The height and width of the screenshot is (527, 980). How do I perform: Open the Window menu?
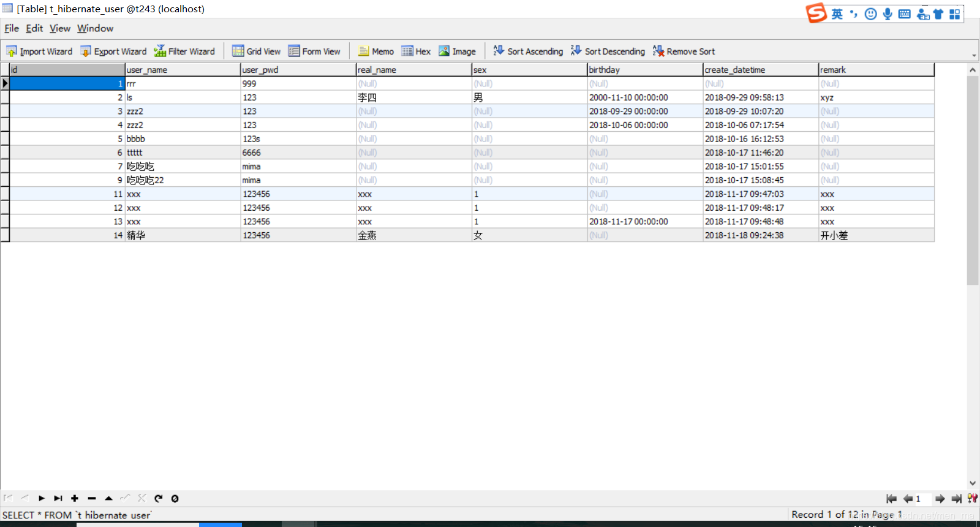pos(95,28)
